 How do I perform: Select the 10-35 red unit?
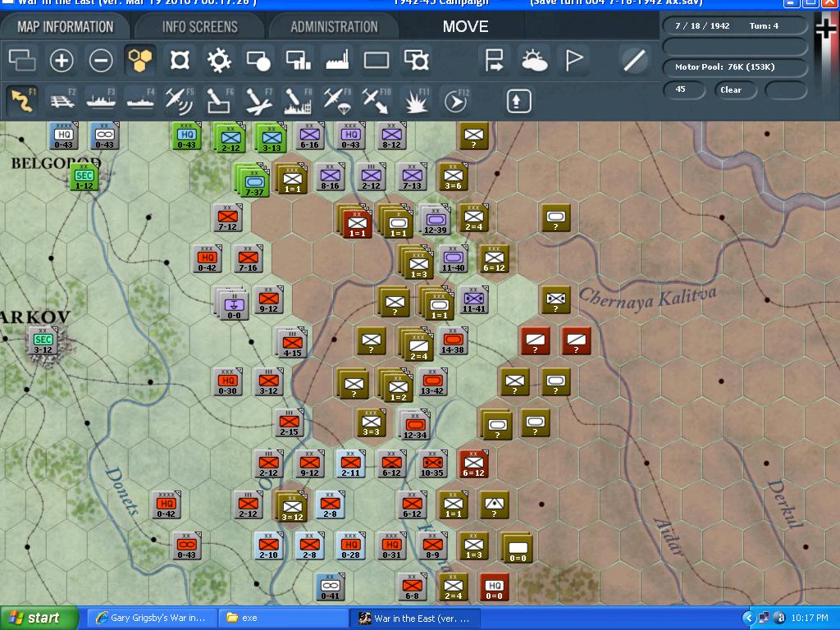pos(432,464)
